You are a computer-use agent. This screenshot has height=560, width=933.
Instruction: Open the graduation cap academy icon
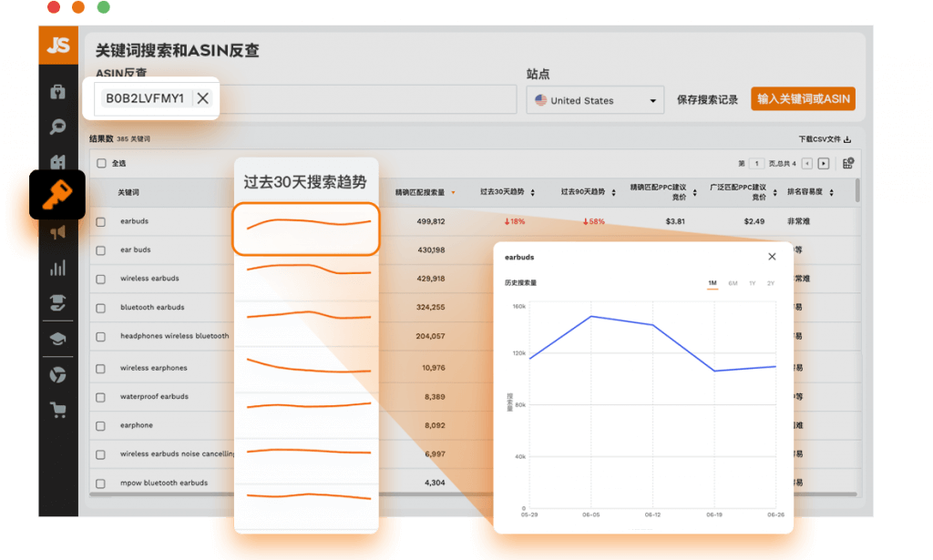click(57, 339)
